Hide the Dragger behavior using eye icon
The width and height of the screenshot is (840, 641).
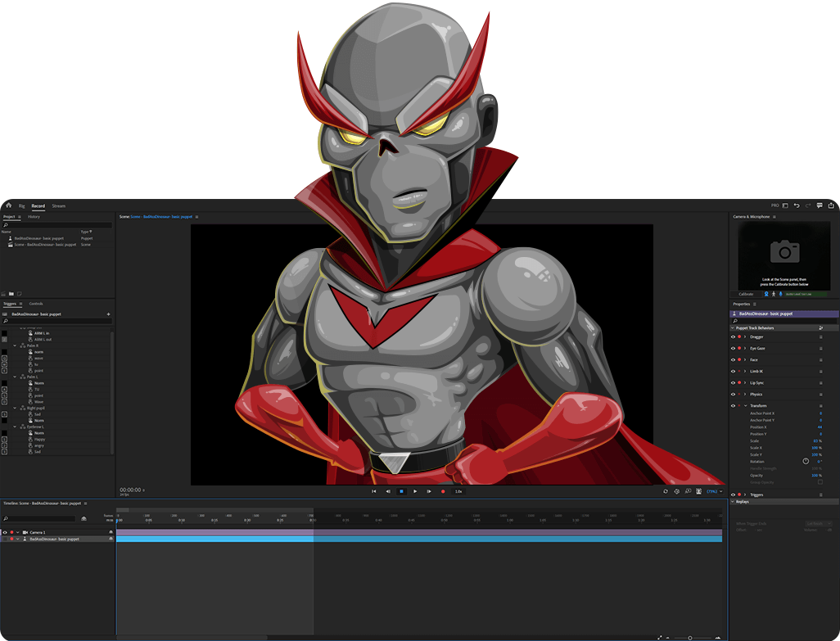(733, 336)
